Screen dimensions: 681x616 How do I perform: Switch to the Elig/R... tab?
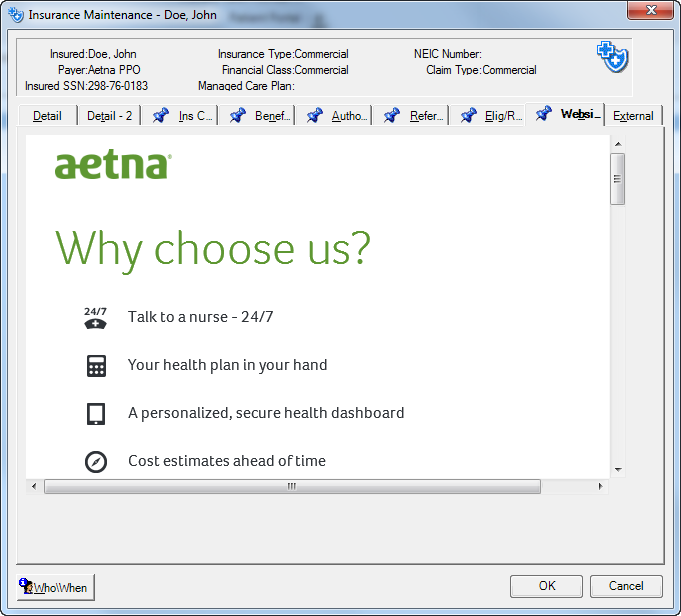[x=491, y=116]
